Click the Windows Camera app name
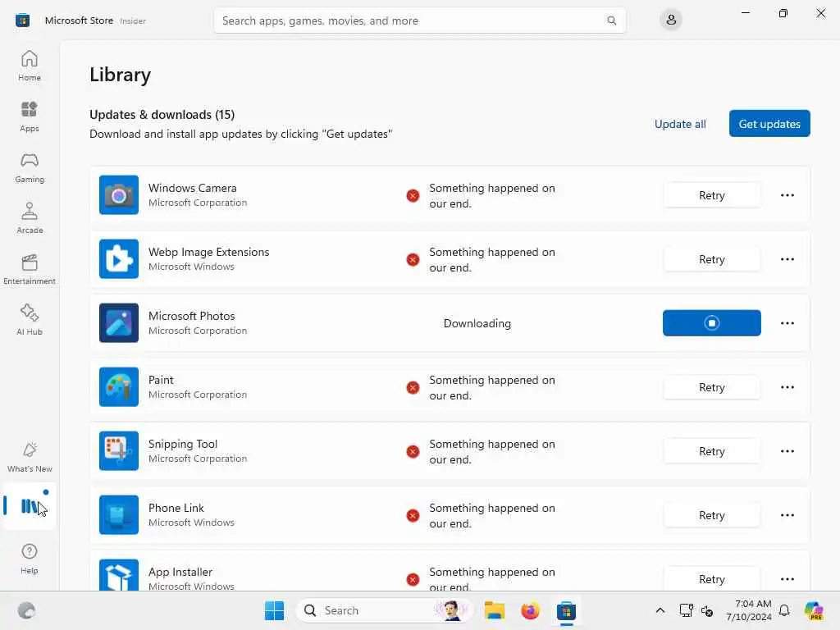Image resolution: width=840 pixels, height=630 pixels. coord(192,188)
